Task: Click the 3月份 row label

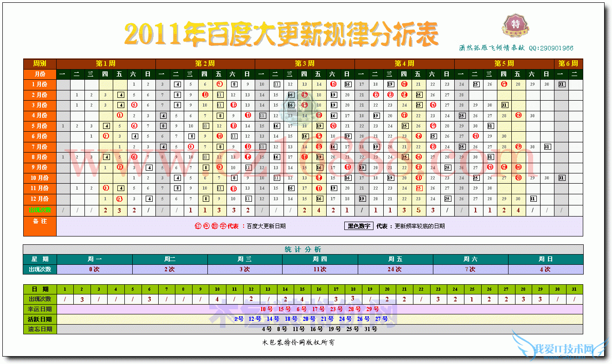Action: [40, 105]
